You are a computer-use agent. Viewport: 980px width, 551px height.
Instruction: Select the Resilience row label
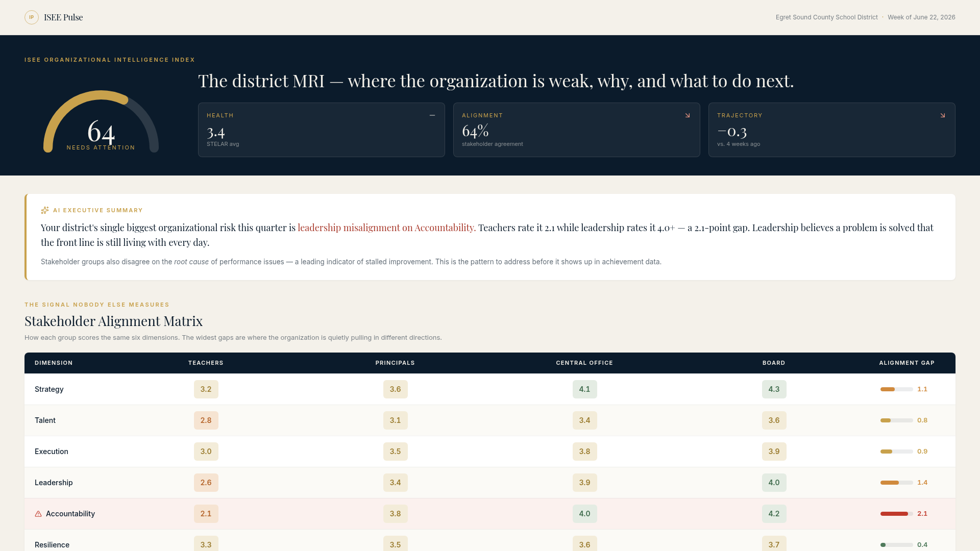pyautogui.click(x=52, y=545)
